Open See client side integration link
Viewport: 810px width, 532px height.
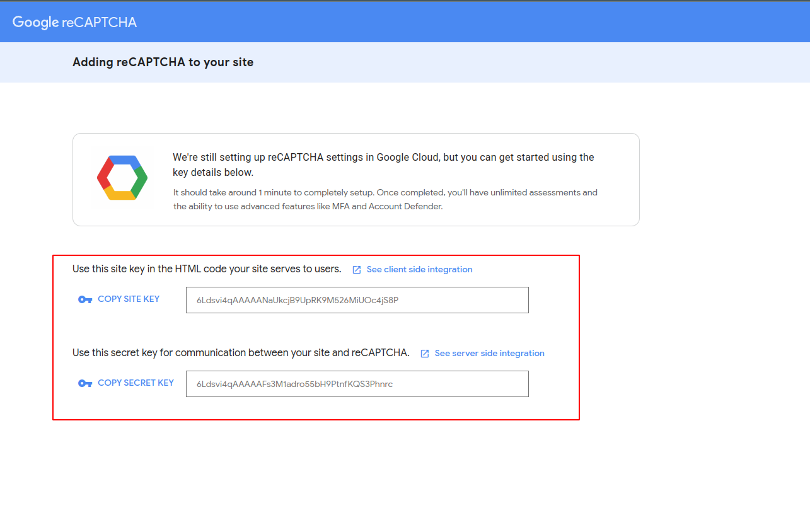point(419,269)
